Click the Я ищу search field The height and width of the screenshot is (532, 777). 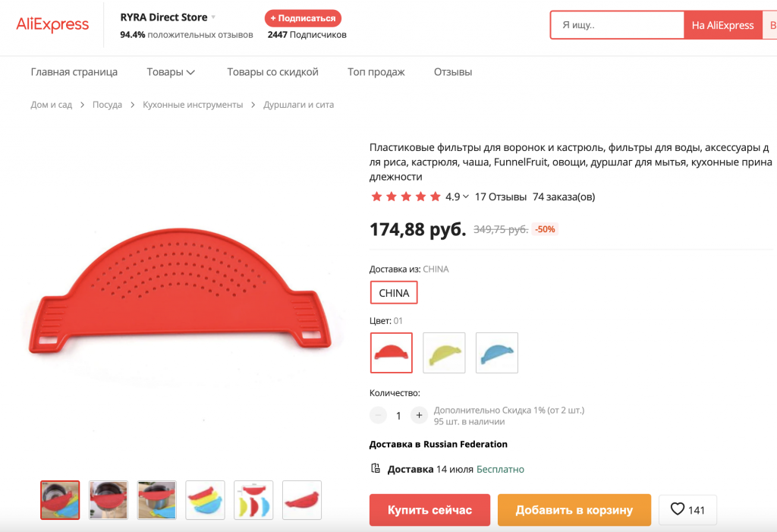[x=618, y=25]
